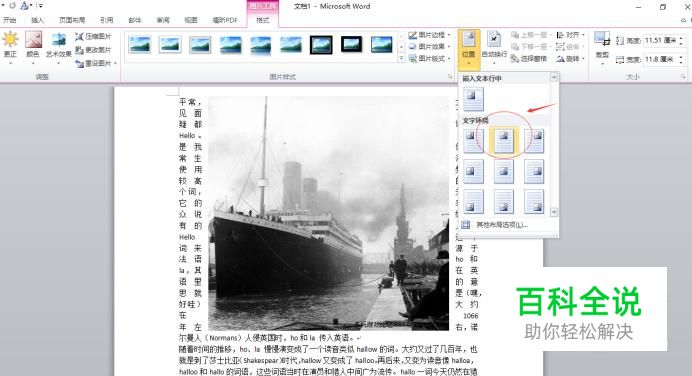692x376 pixels.
Task: Switch to 福昕PDF tab
Action: [225, 20]
